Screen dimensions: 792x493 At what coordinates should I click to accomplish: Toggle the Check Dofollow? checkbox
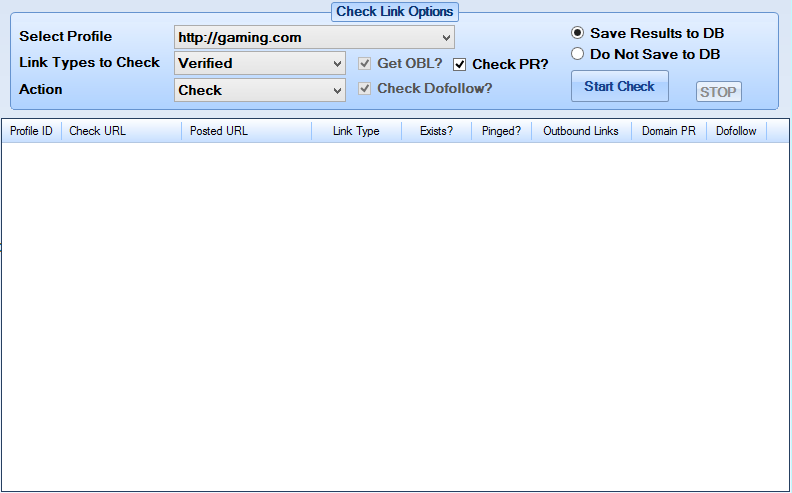pos(364,88)
